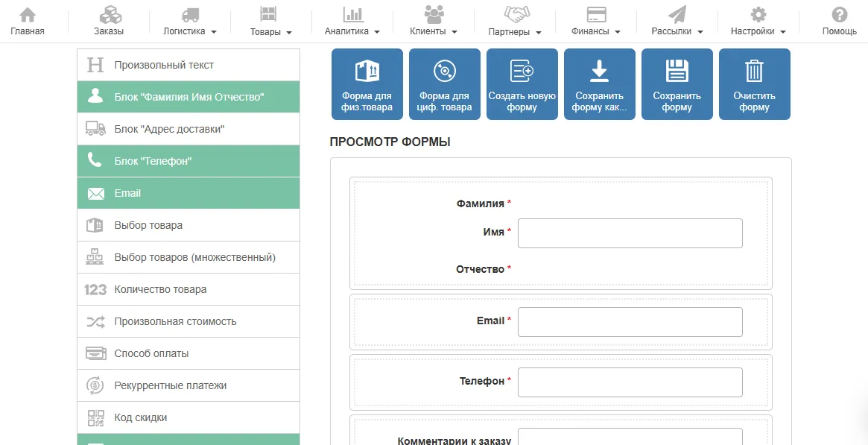Click the create new form icon
The height and width of the screenshot is (445, 868).
pyautogui.click(x=522, y=72)
